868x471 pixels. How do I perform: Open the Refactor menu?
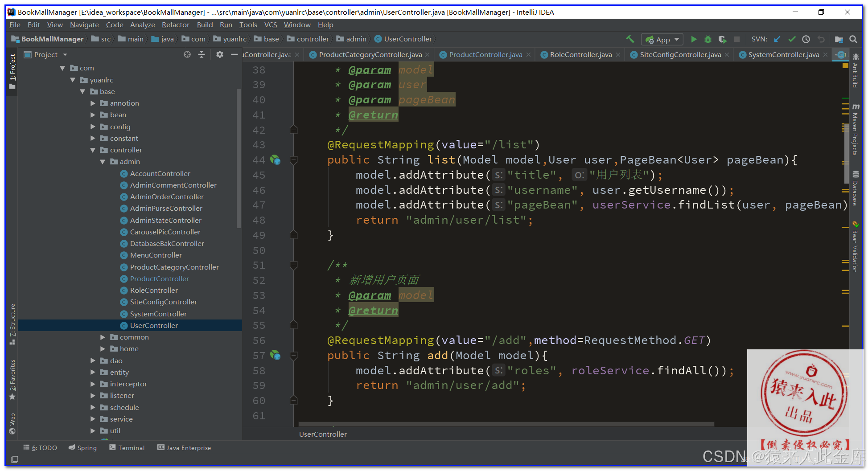175,25
